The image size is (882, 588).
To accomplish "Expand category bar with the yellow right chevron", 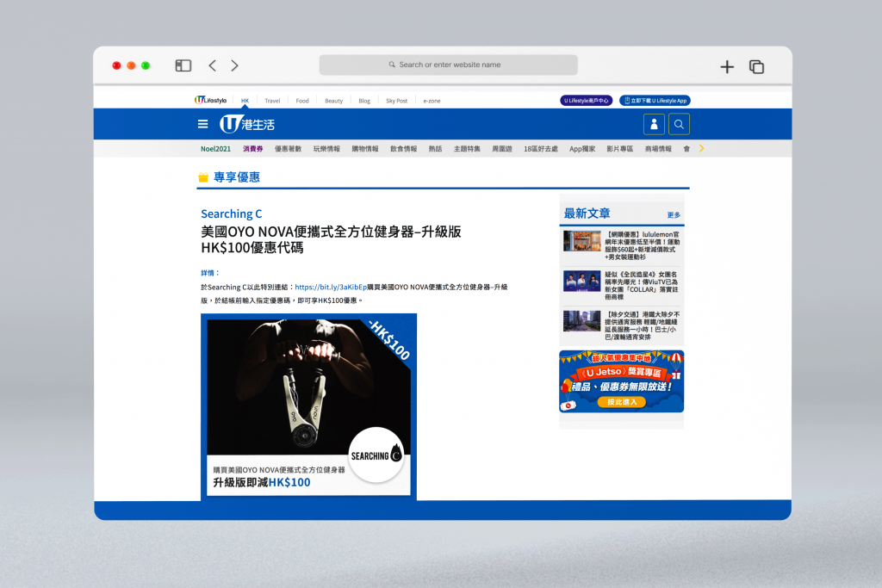I will tap(701, 148).
